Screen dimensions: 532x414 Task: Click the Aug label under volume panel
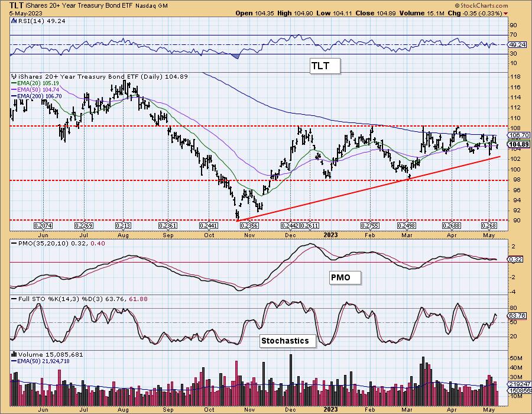[x=123, y=410]
